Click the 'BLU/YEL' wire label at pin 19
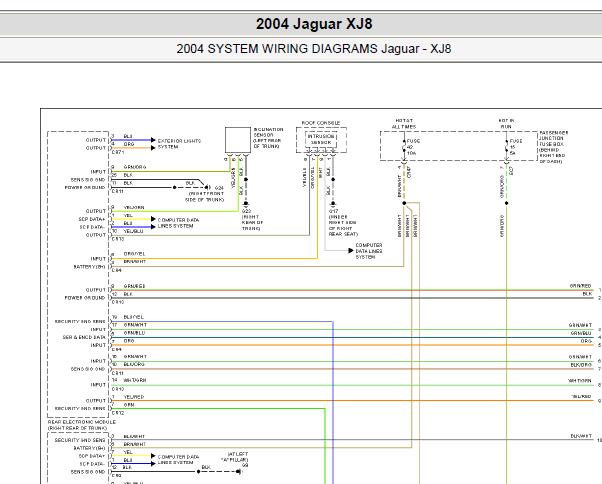Viewport: 602px width, 484px height. [134, 317]
